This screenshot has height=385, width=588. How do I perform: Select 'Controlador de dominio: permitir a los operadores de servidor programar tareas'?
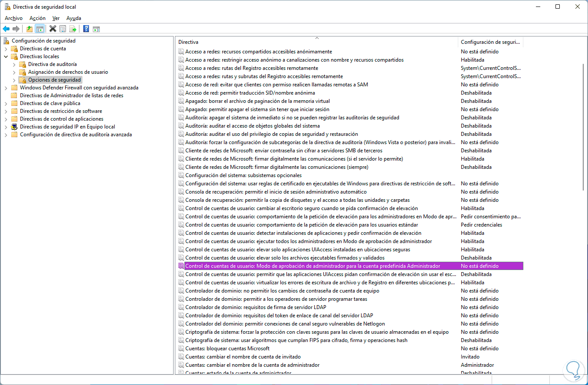pyautogui.click(x=276, y=299)
